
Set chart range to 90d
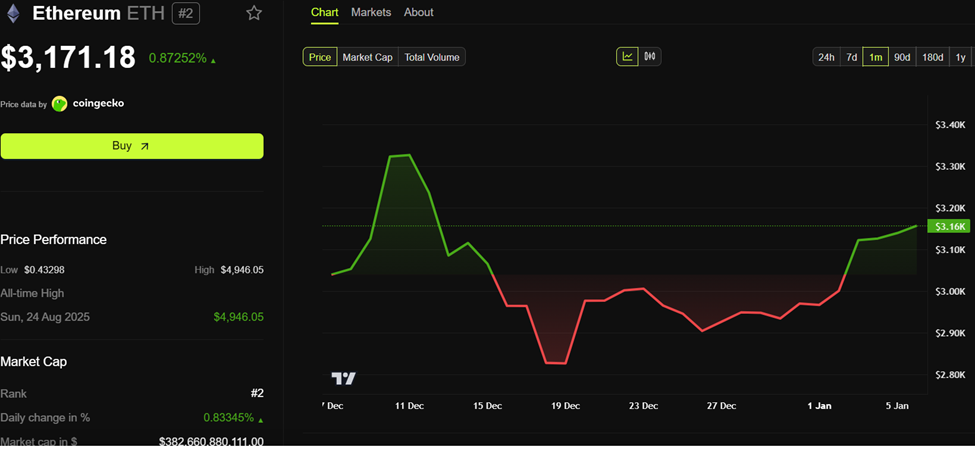coord(902,57)
